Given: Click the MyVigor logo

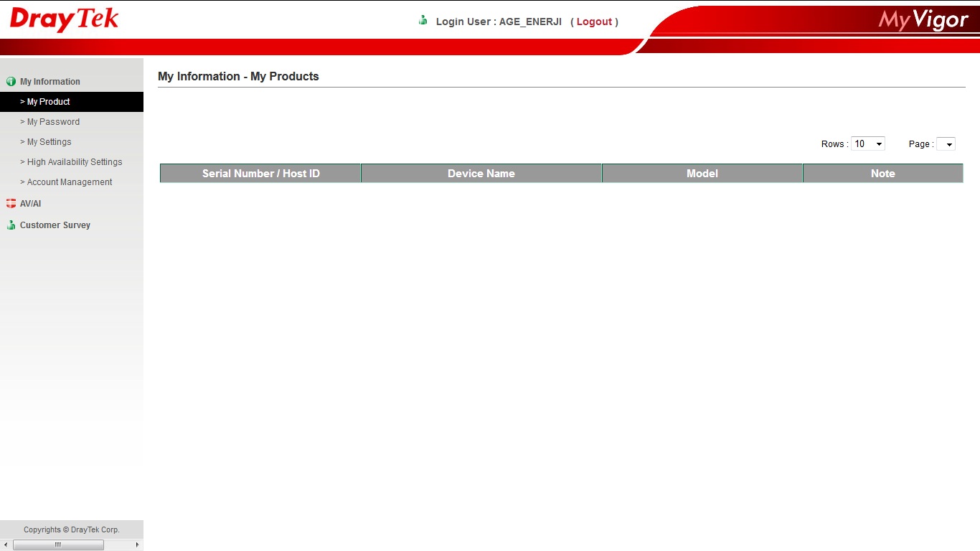Looking at the screenshot, I should pyautogui.click(x=923, y=20).
